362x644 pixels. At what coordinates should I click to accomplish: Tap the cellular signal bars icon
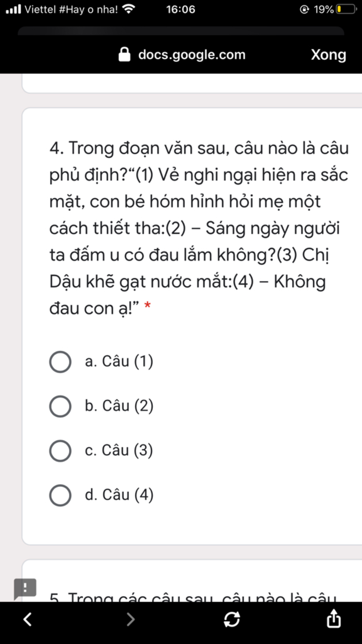tap(13, 9)
